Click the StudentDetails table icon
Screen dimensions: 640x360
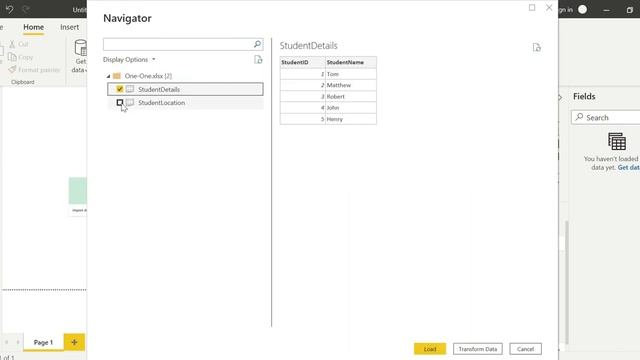click(130, 89)
